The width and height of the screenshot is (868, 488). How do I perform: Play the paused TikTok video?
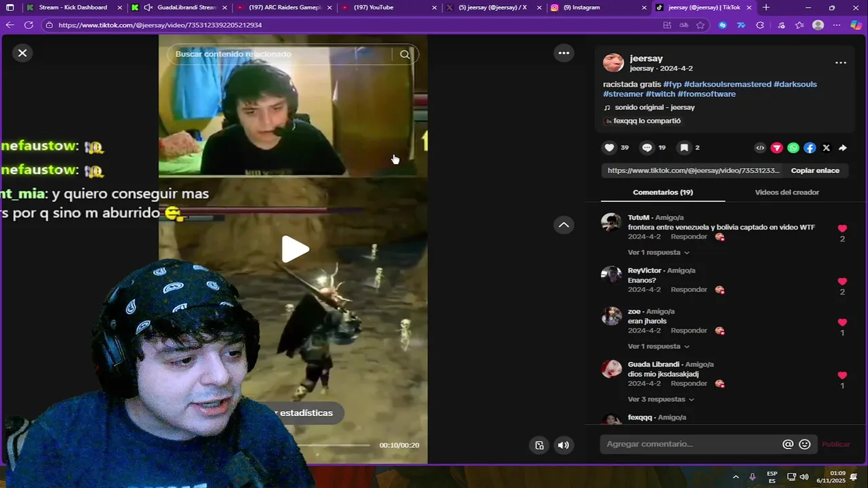(x=295, y=249)
